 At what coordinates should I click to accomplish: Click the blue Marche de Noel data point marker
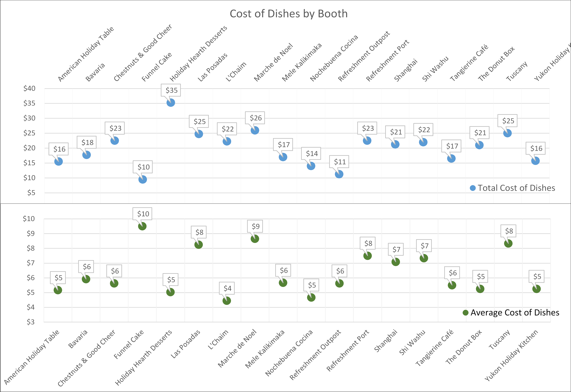click(255, 130)
